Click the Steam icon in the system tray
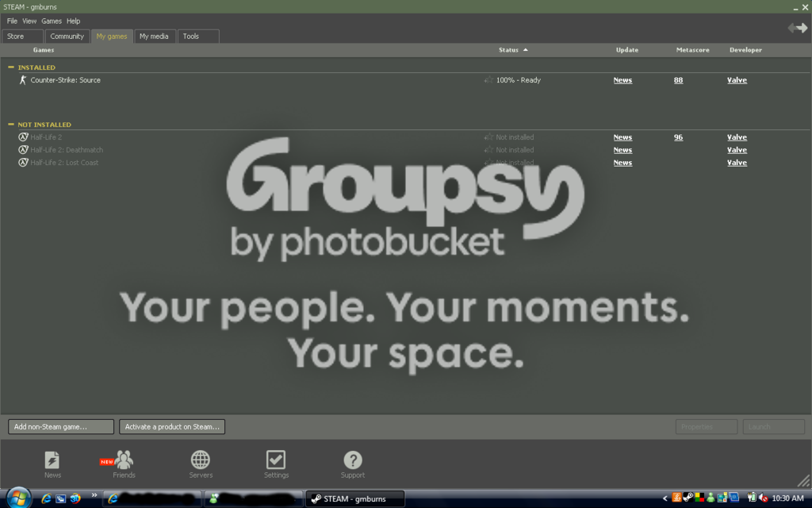The height and width of the screenshot is (508, 812). pos(688,498)
